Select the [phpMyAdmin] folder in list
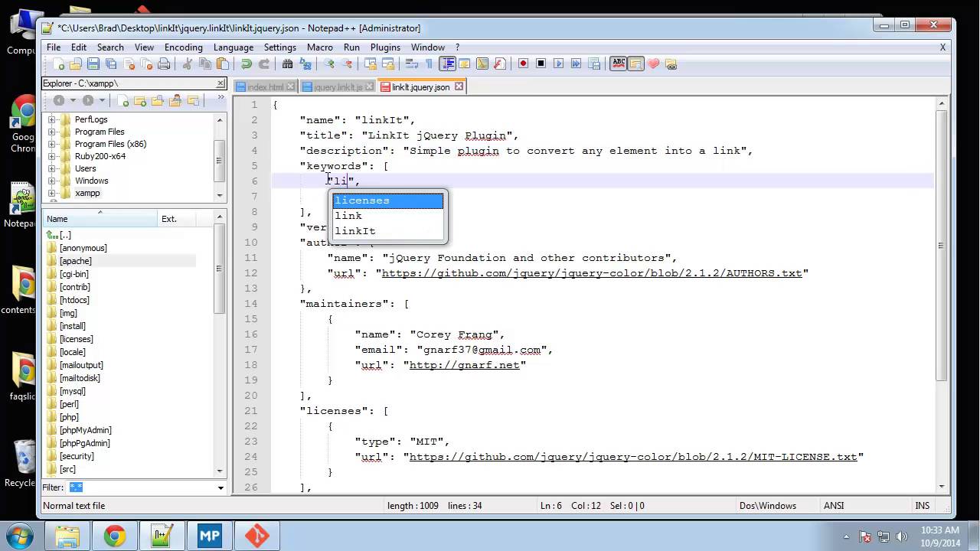The width and height of the screenshot is (980, 551). click(x=85, y=430)
